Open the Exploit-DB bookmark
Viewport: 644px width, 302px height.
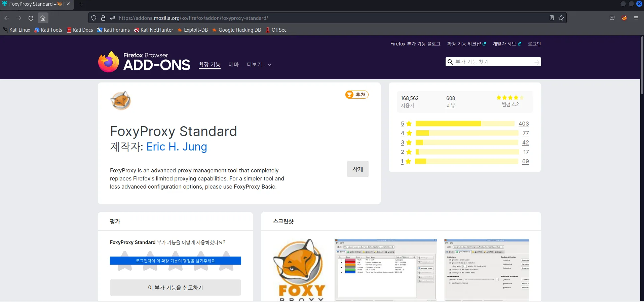click(193, 30)
